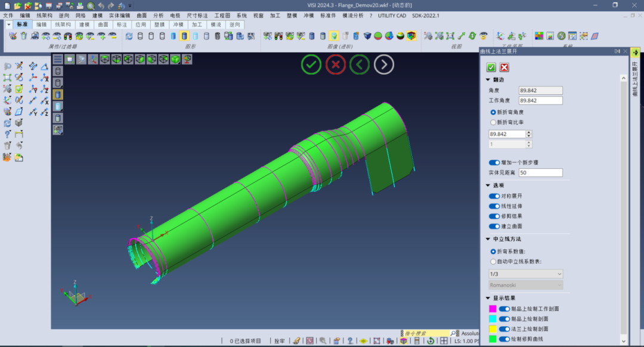The width and height of the screenshot is (644, 347).
Task: Click the green isometric cube view icon in viewport bar
Action: 175,60
